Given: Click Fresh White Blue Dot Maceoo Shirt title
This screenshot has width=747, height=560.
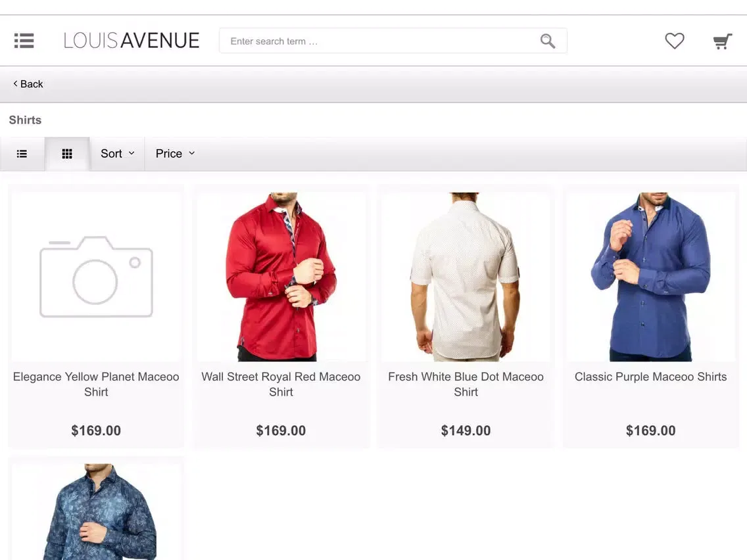Looking at the screenshot, I should click(x=466, y=385).
